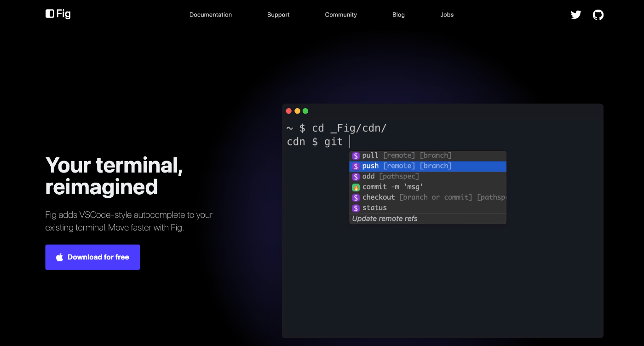Pick the status autocomplete suggestion

428,208
